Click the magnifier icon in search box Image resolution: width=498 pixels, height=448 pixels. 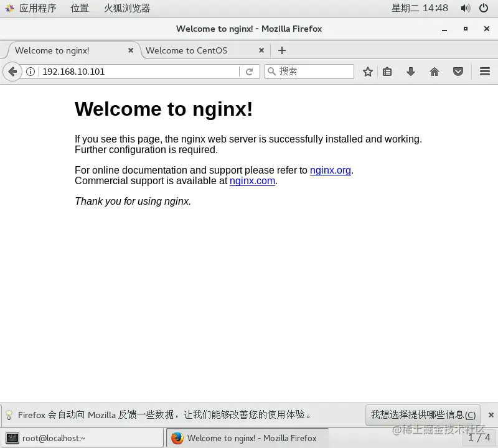[271, 72]
